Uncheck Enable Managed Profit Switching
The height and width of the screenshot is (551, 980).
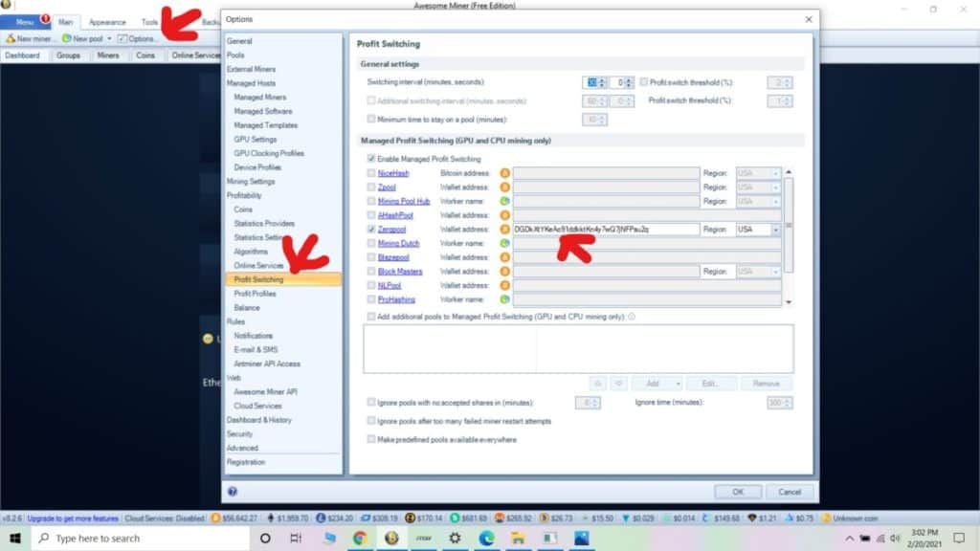[371, 159]
